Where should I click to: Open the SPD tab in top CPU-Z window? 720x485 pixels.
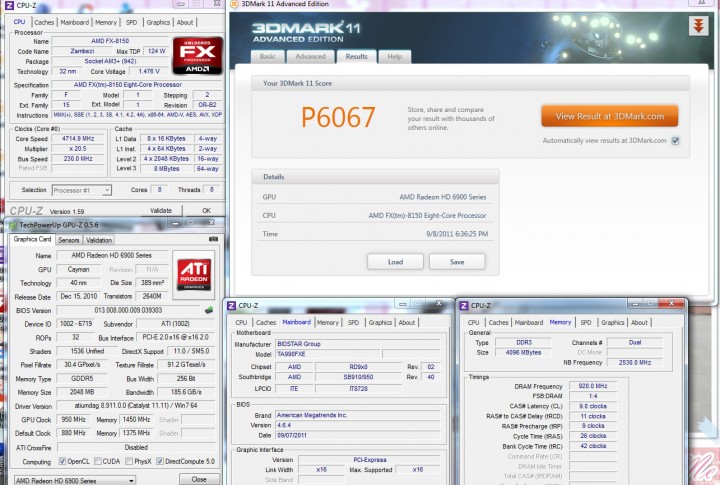coord(131,22)
